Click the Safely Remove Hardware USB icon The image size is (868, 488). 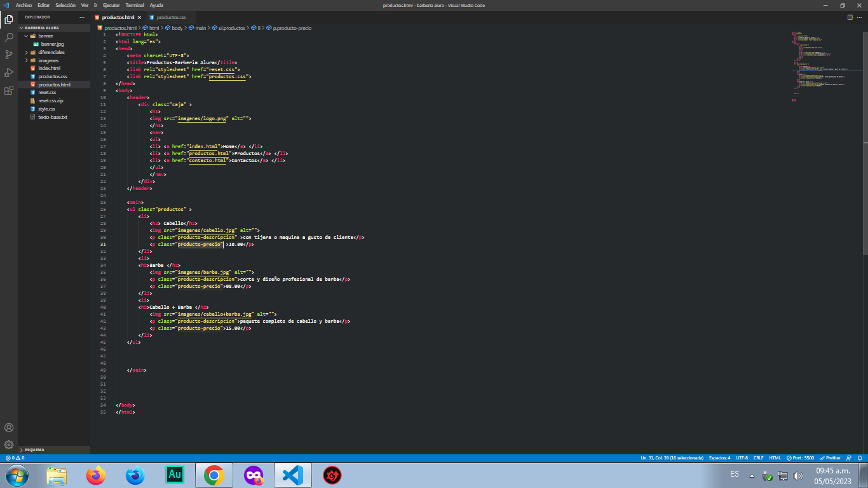(x=767, y=475)
